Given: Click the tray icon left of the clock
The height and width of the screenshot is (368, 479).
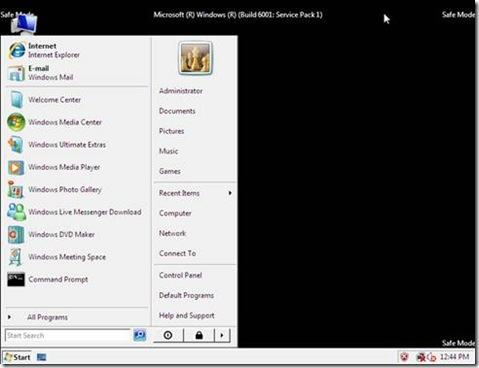Looking at the screenshot, I should pos(432,357).
